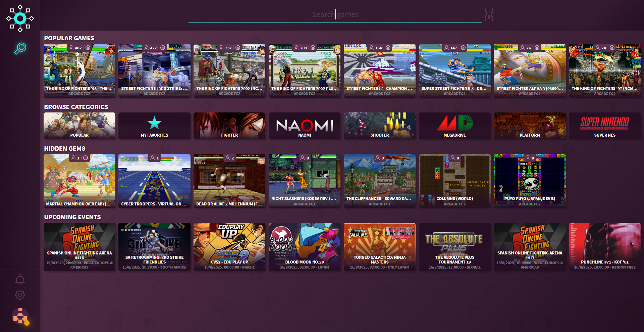Image resolution: width=644 pixels, height=332 pixels.
Task: Click the "UPCOMING EVENTS" heading
Action: point(72,217)
